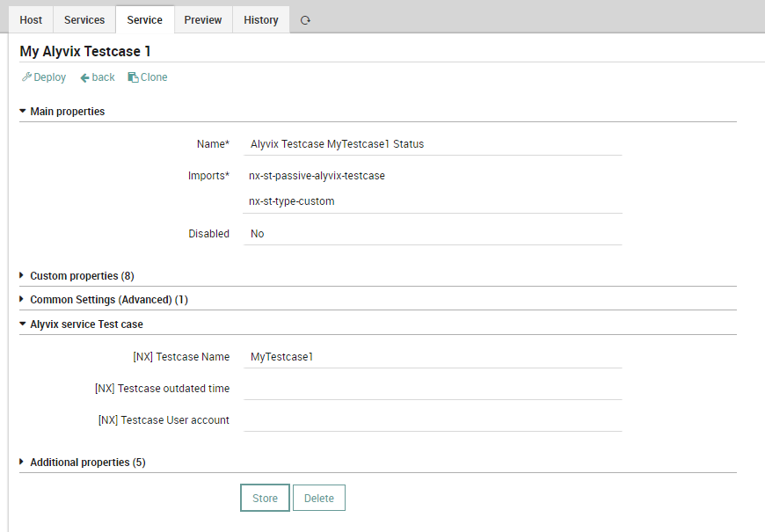Screen dimensions: 765x532
Task: Open the Disabled dropdown showing No
Action: [433, 234]
